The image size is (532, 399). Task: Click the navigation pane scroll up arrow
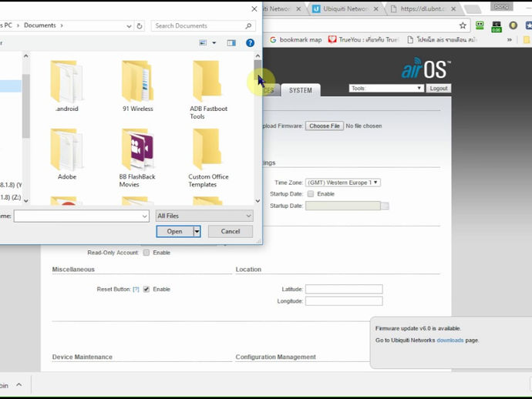(x=25, y=55)
